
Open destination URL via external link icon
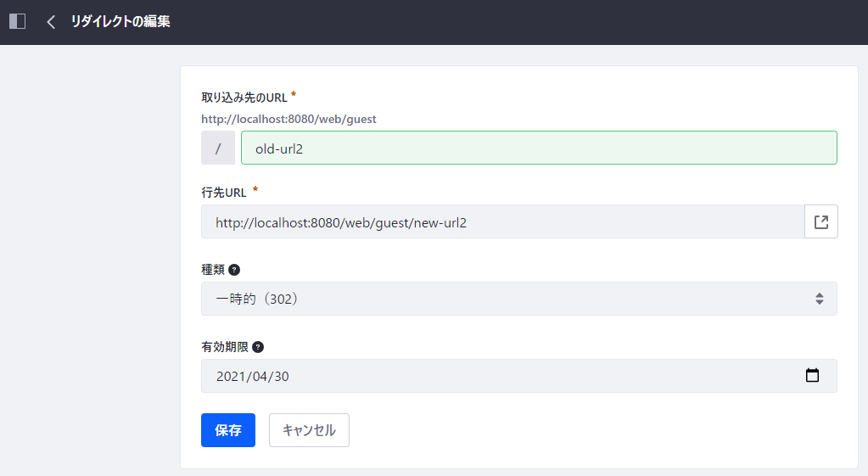tap(820, 222)
